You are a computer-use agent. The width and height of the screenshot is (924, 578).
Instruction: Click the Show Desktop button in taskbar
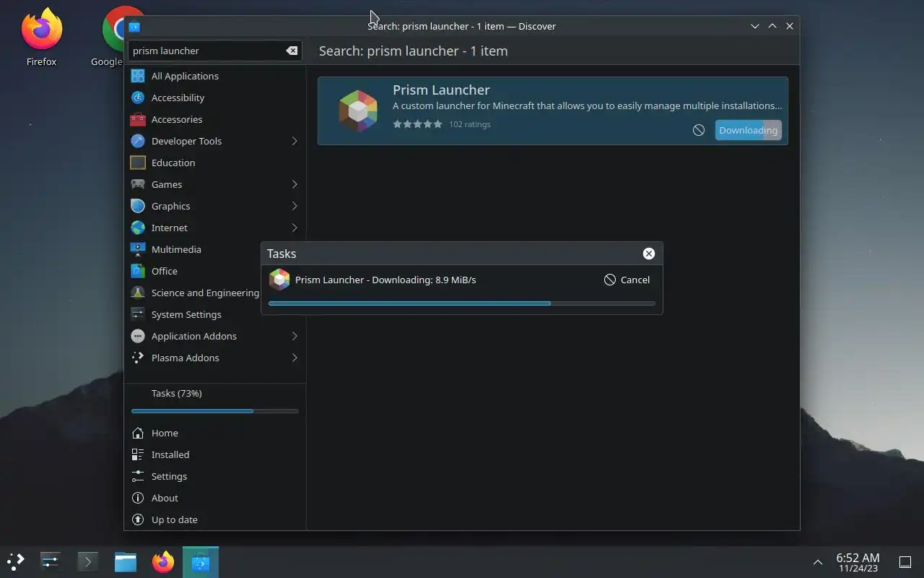tap(905, 562)
